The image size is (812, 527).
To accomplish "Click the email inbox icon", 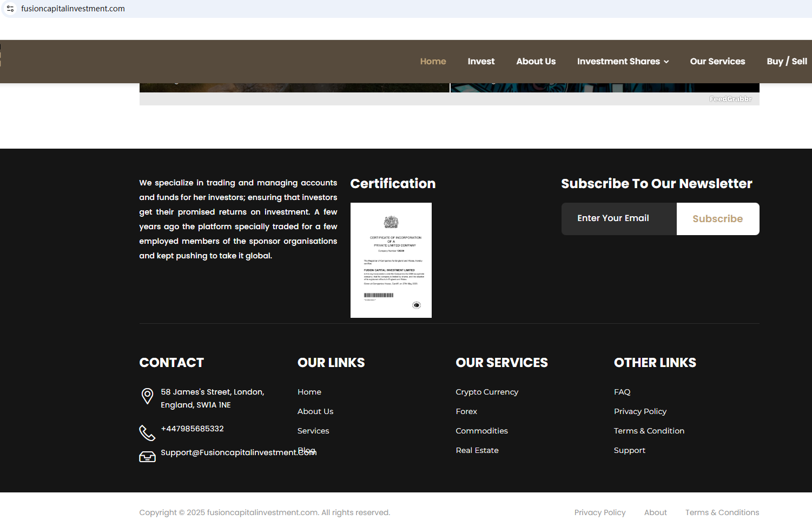I will coord(147,457).
